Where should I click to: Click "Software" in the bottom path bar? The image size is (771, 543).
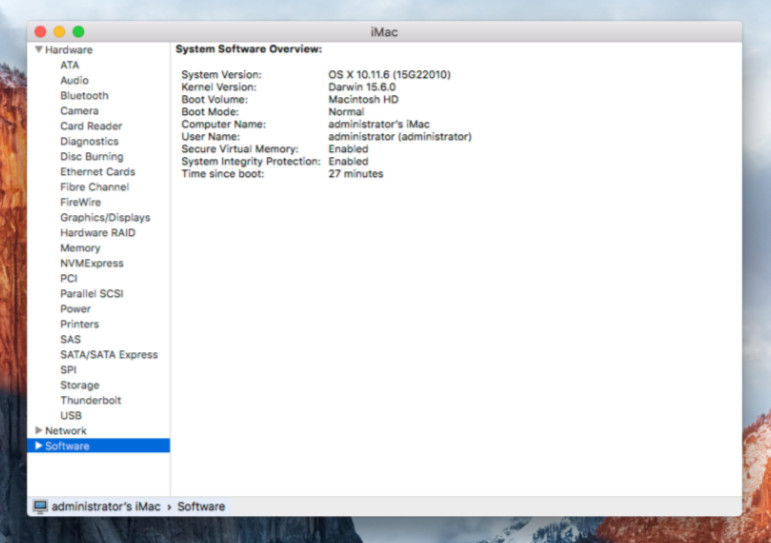pos(201,507)
